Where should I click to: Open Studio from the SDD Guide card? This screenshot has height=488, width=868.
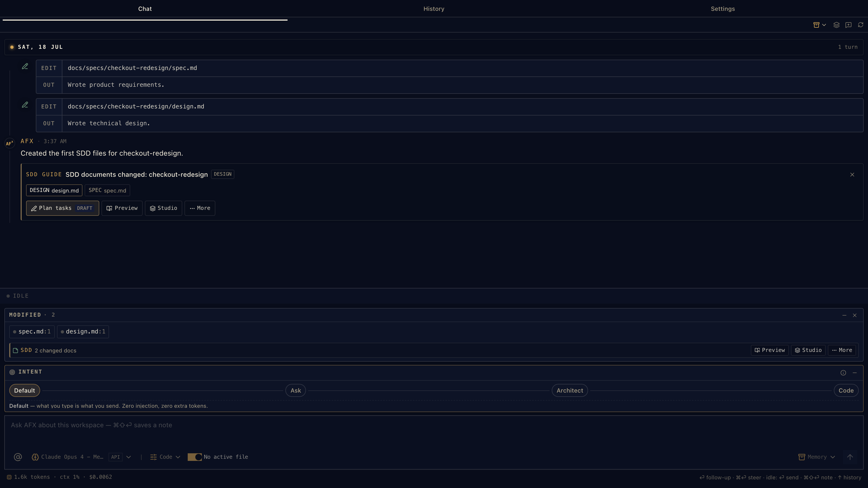[163, 208]
